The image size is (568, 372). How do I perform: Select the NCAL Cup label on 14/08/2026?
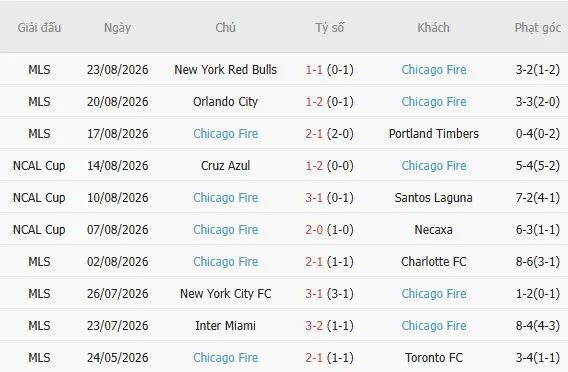pyautogui.click(x=39, y=166)
